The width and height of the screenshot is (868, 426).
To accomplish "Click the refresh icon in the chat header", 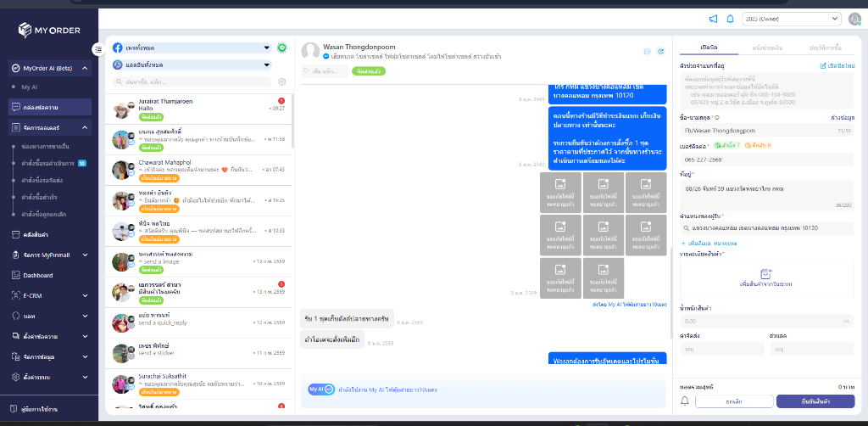I will pyautogui.click(x=659, y=52).
